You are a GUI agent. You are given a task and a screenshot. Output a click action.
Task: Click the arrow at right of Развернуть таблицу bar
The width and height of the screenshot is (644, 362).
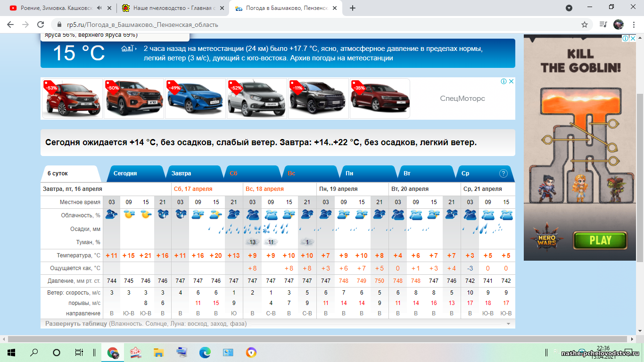[508, 324]
